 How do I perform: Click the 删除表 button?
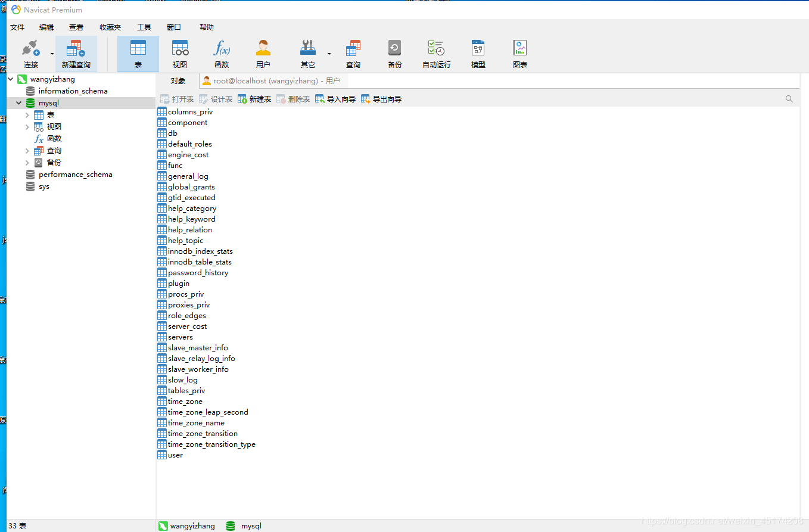[x=293, y=99]
